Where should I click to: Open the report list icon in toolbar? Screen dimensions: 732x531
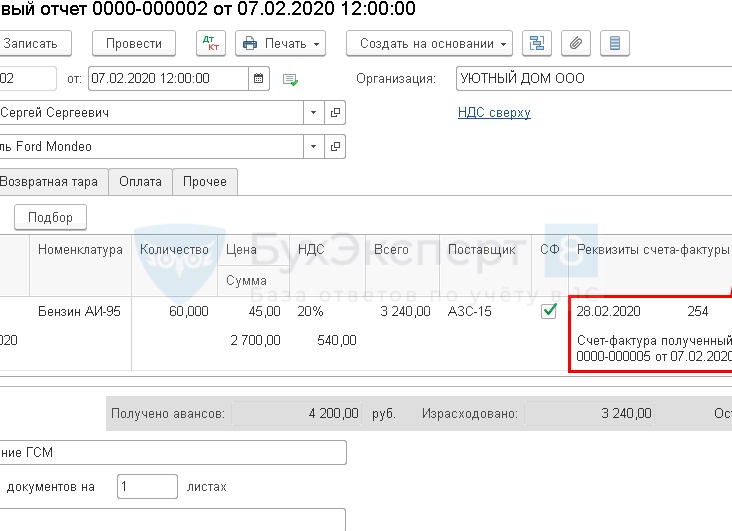613,43
